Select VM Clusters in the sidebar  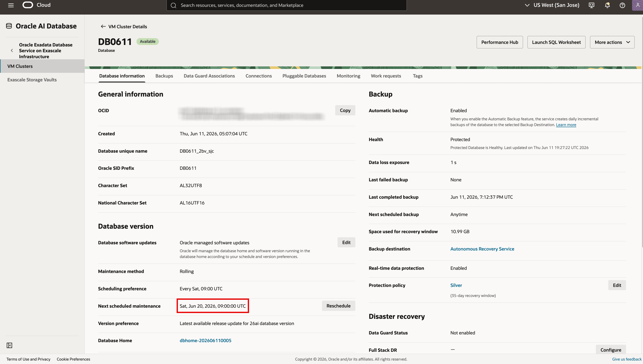[42, 66]
